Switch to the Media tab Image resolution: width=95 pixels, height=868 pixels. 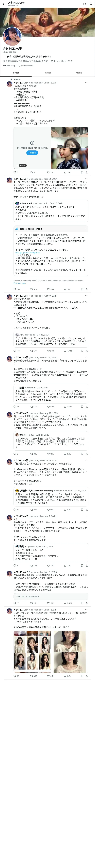click(x=79, y=72)
